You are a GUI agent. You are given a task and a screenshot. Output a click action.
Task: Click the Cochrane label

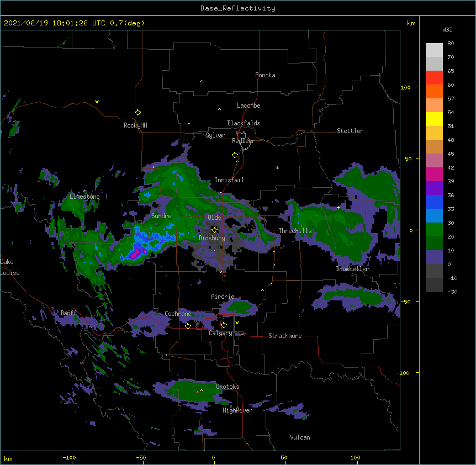[178, 314]
